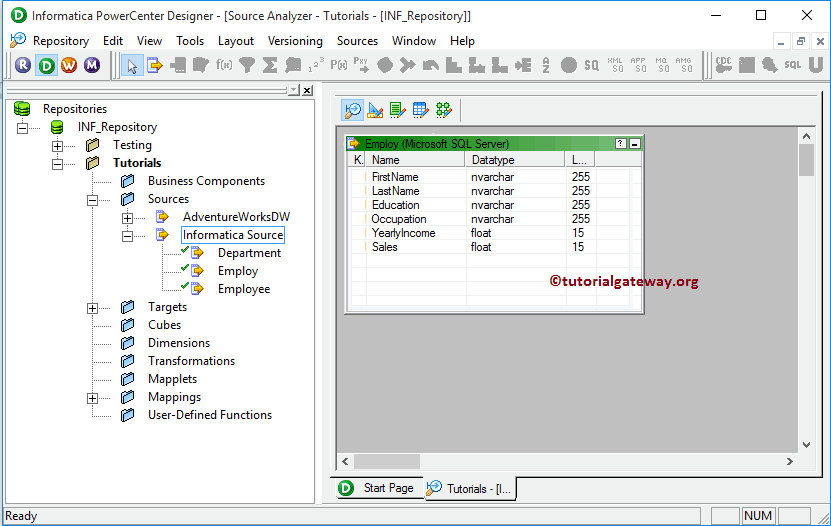Expand the Testing folder

pos(57,146)
